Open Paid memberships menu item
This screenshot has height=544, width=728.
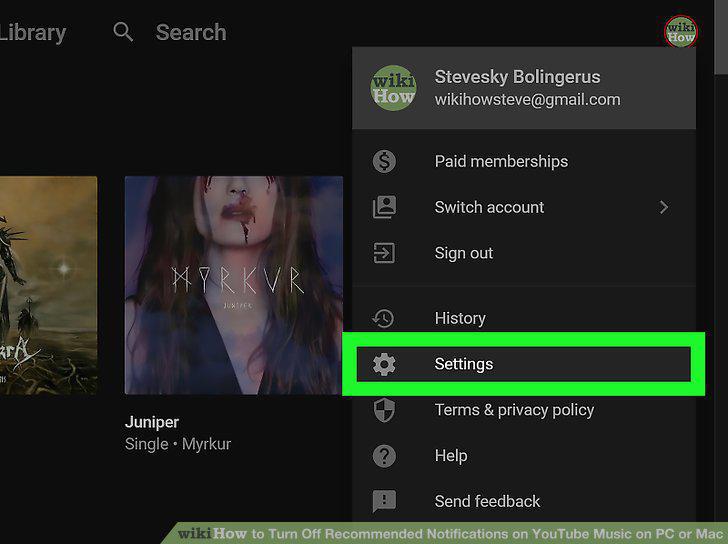tap(524, 162)
